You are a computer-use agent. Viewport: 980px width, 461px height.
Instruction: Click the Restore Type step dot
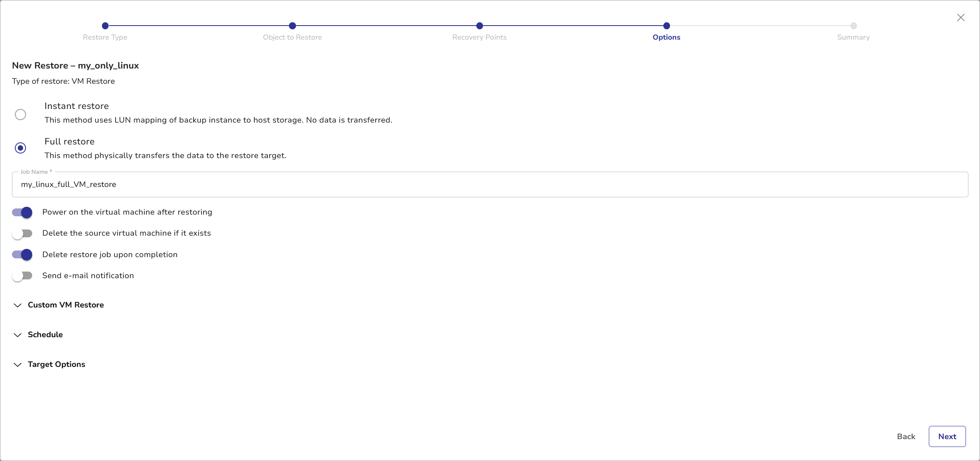tap(105, 26)
